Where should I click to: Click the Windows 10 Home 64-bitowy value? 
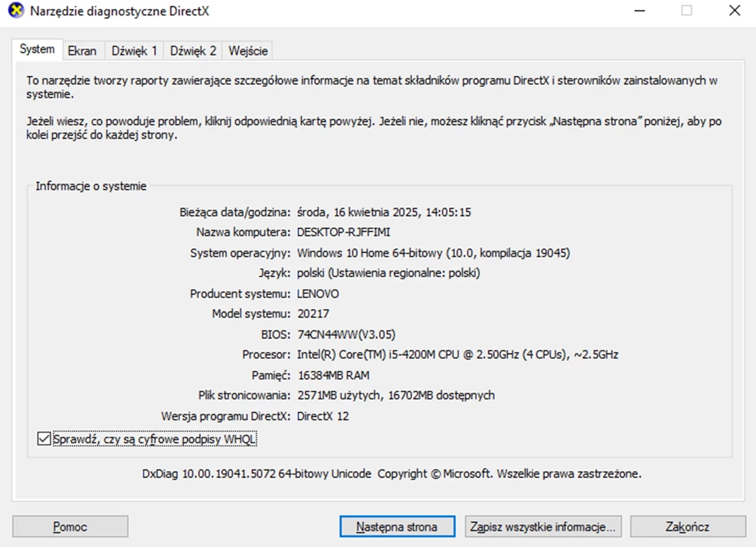[x=433, y=253]
